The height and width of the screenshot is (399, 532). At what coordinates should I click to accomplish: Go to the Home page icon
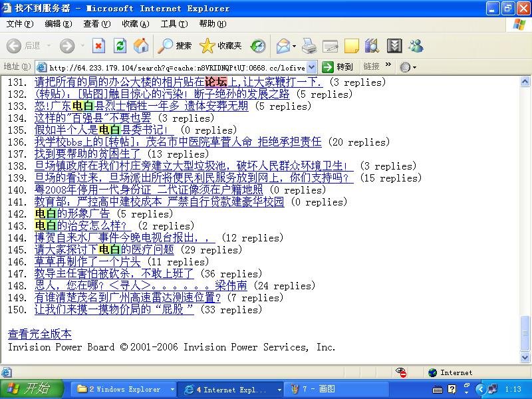141,46
